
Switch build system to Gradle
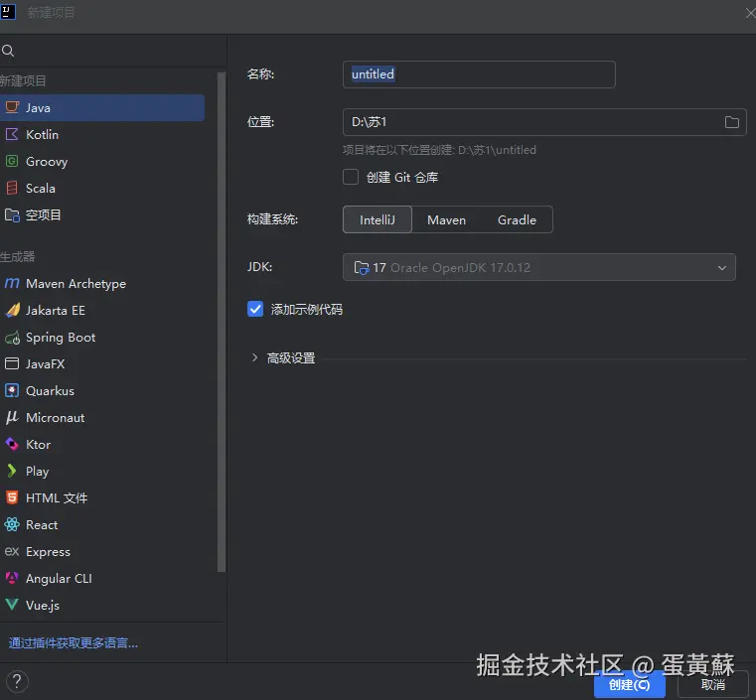coord(517,219)
